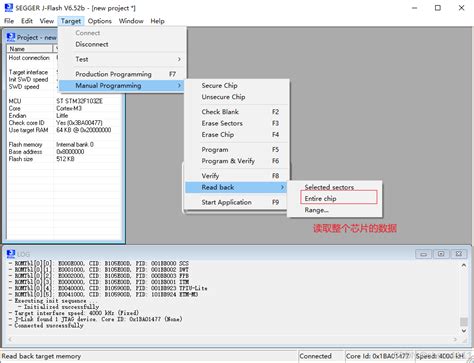Click the LOG vertical scrollbar thumb

(464, 322)
